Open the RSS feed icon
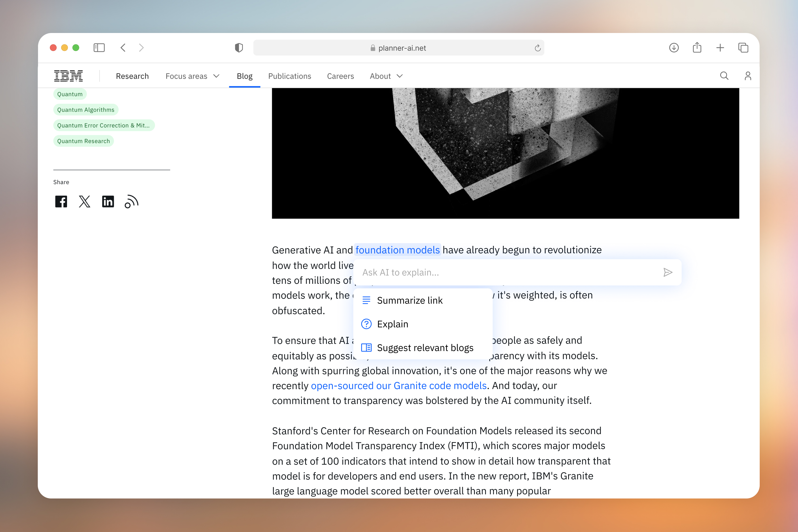The image size is (798, 532). tap(131, 202)
